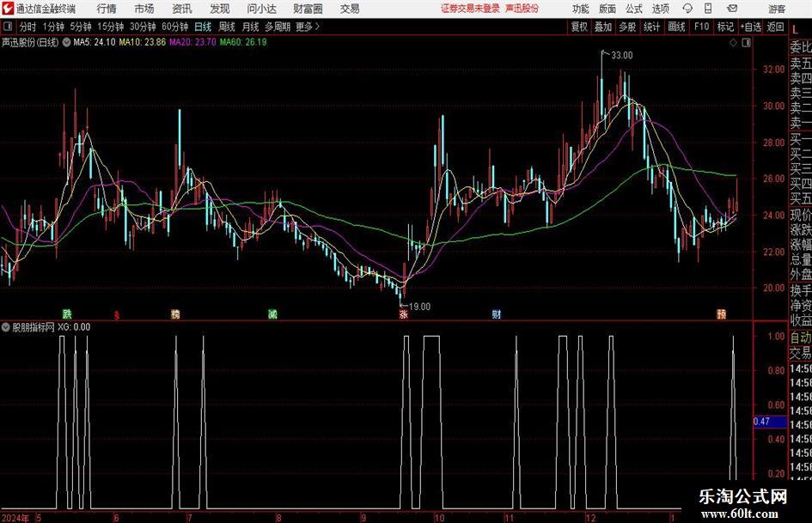This screenshot has height=523, width=812.
Task: Click the diamond icon at chart corner
Action: pos(733,43)
